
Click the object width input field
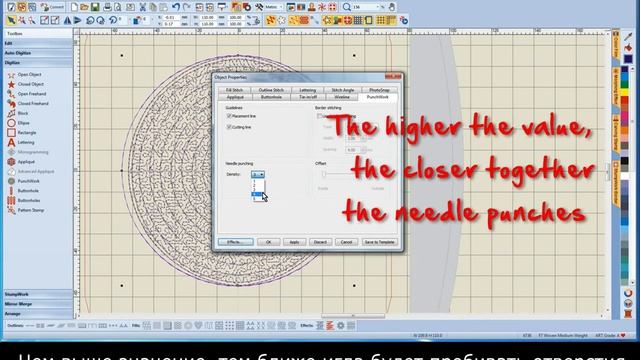coord(207,18)
